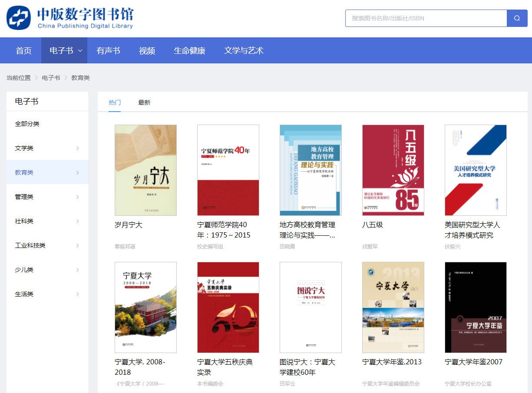Expand the 管理类 category chevron
This screenshot has height=393, width=532.
[x=78, y=197]
